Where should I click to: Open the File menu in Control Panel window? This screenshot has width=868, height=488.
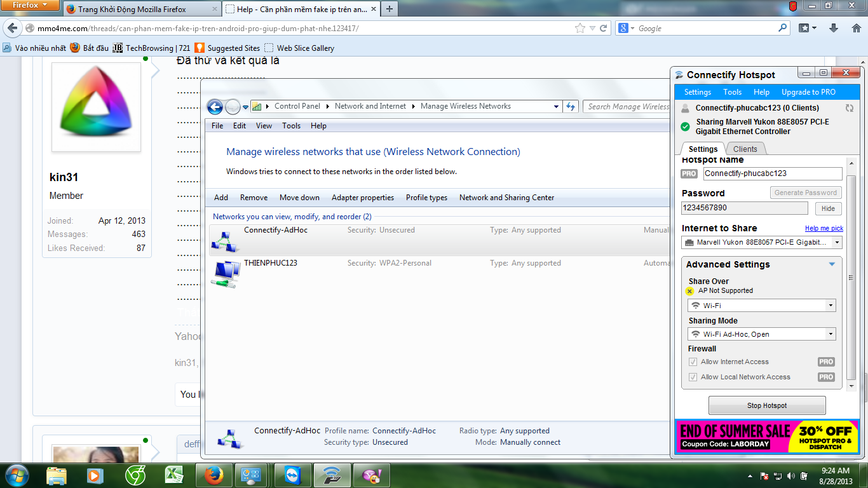coord(217,126)
